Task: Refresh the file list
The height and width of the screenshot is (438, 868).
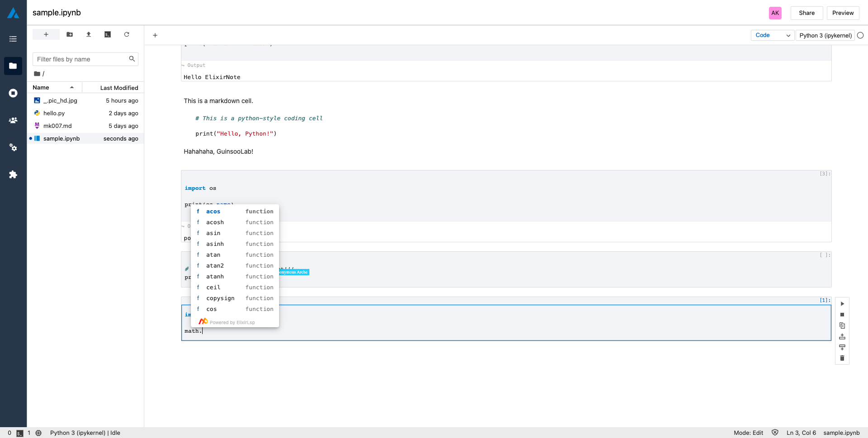Action: point(127,34)
